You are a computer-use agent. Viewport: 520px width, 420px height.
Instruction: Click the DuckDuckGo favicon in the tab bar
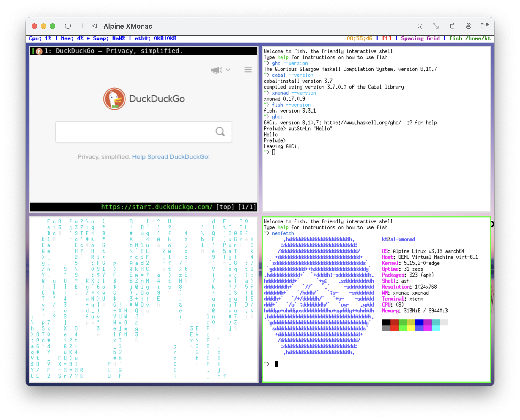(39, 51)
